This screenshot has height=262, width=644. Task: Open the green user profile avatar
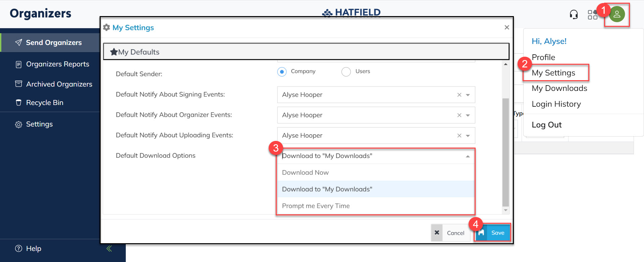click(616, 14)
